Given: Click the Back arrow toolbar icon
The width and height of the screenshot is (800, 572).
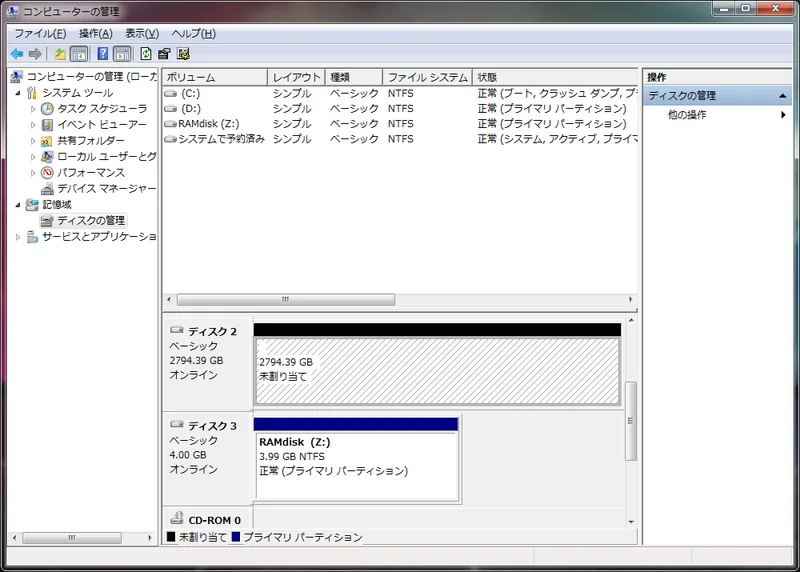Looking at the screenshot, I should 17,54.
